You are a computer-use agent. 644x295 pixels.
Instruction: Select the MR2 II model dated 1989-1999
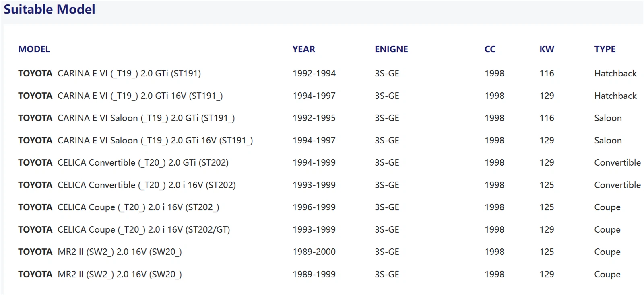[100, 275]
